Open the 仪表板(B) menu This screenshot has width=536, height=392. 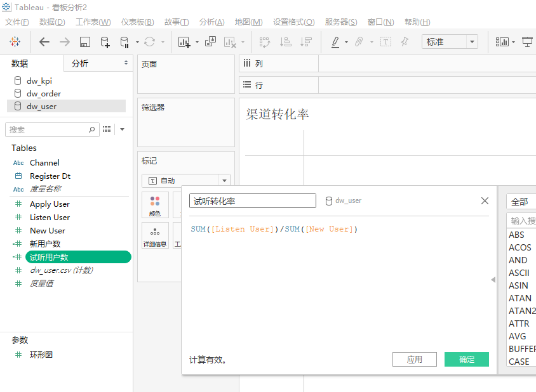pos(137,22)
